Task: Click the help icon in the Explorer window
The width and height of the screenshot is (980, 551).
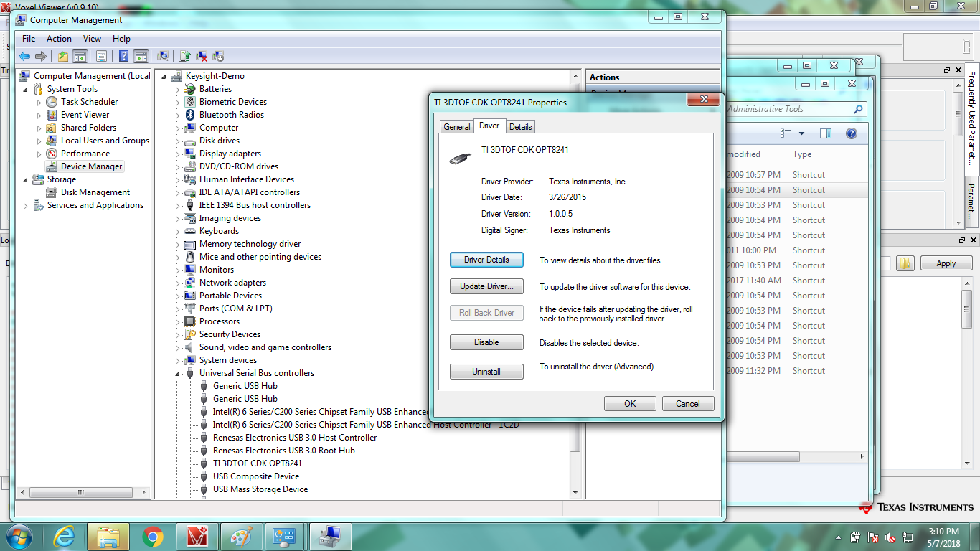Action: [851, 133]
